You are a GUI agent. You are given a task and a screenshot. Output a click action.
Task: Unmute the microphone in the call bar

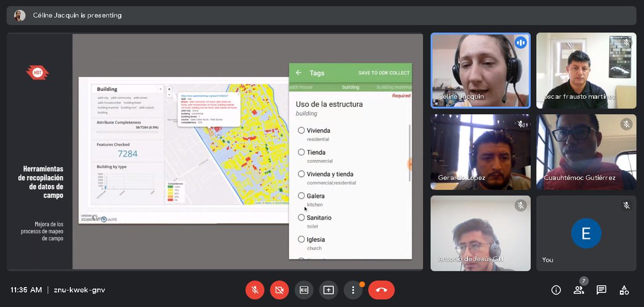(x=255, y=290)
